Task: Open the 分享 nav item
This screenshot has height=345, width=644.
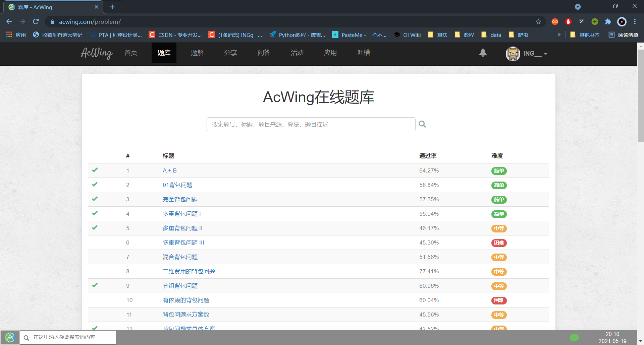Action: (x=230, y=53)
